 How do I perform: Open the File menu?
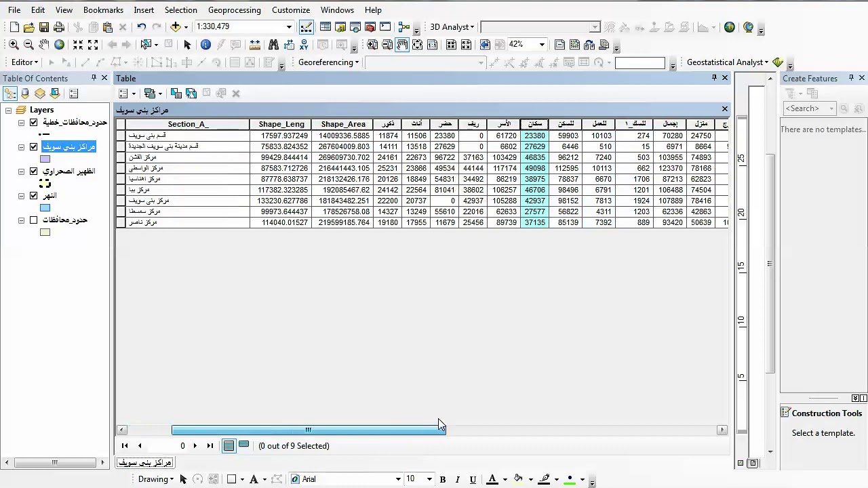(x=14, y=10)
